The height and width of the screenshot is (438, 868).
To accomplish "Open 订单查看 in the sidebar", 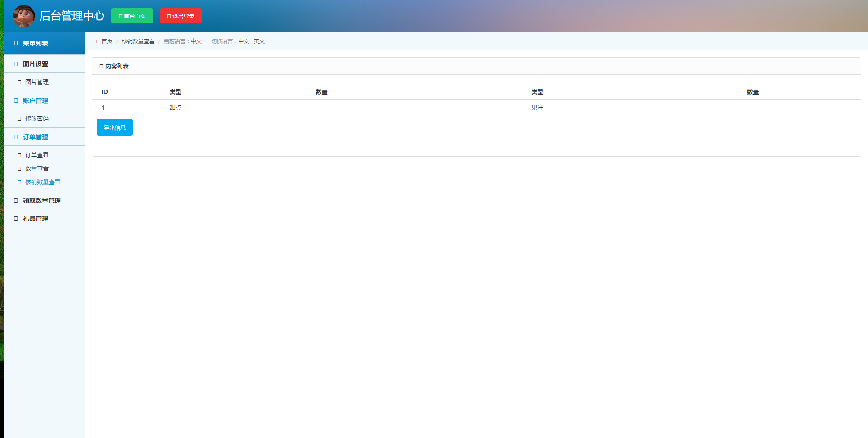I will tap(37, 155).
